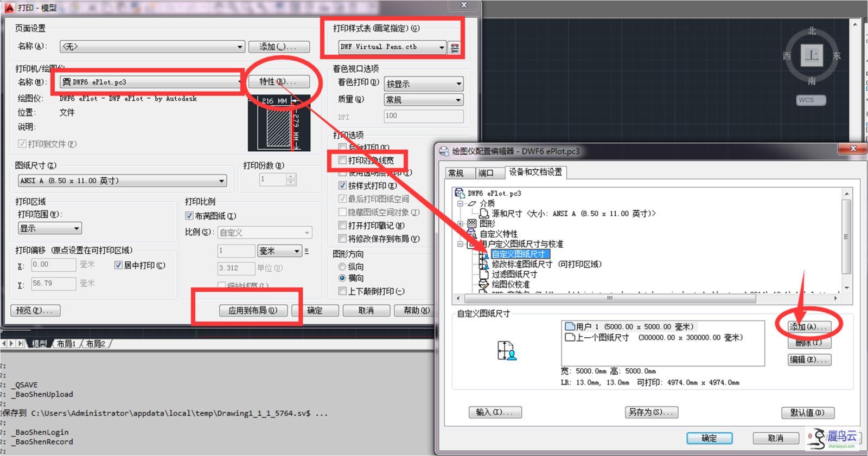Click the 北 compass direction on viewcube

pos(812,31)
